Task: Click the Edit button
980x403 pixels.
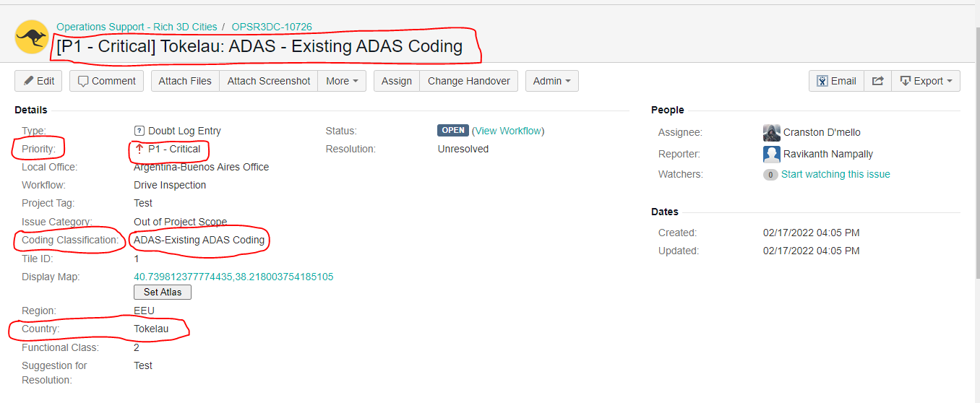Action: coord(38,81)
